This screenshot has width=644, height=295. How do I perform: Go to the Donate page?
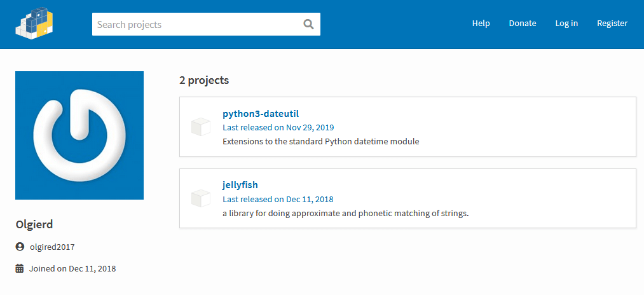[x=522, y=24]
